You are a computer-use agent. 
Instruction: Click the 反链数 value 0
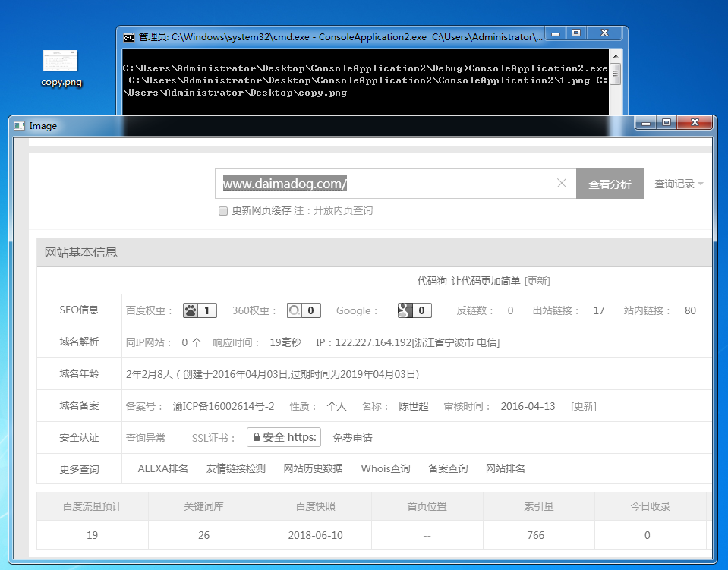pos(510,310)
